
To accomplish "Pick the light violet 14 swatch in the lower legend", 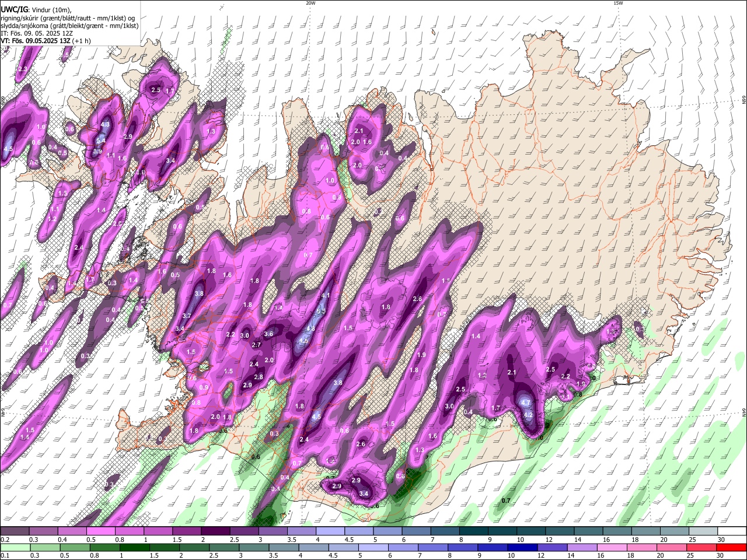I will [582, 548].
